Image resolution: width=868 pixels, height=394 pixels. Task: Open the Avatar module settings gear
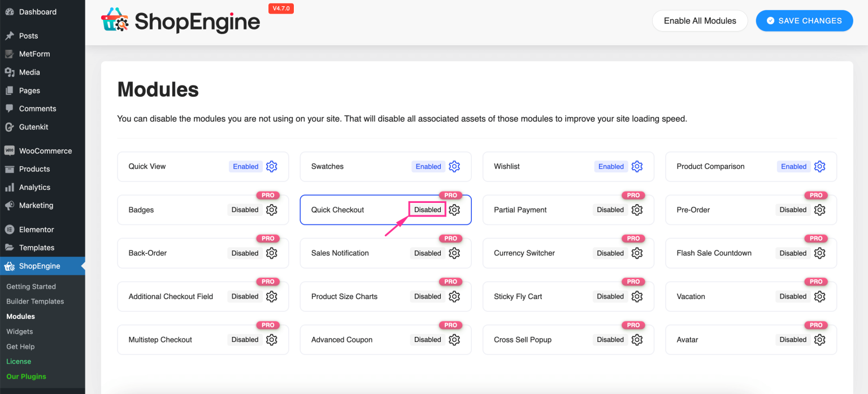[x=820, y=339]
